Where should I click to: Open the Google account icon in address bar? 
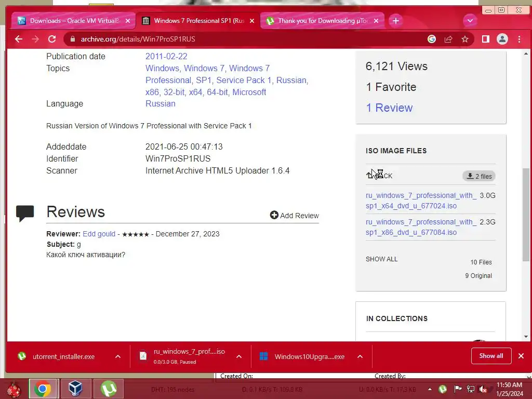(x=432, y=39)
